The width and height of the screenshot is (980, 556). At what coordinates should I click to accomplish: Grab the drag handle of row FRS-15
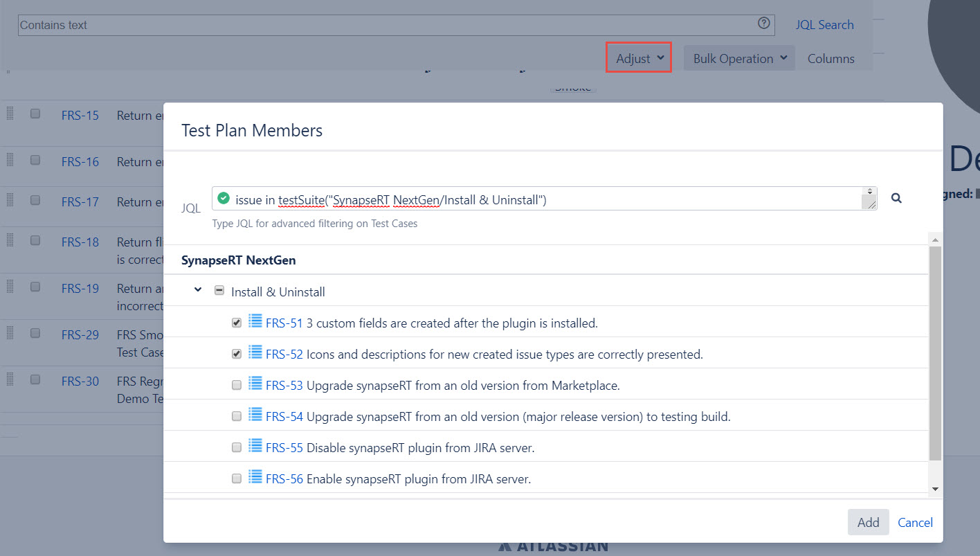(x=10, y=114)
